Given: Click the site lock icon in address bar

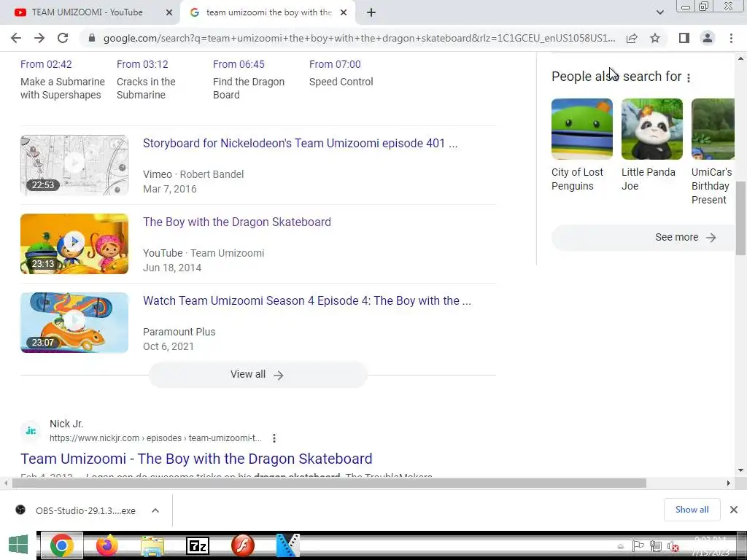Looking at the screenshot, I should coord(92,38).
